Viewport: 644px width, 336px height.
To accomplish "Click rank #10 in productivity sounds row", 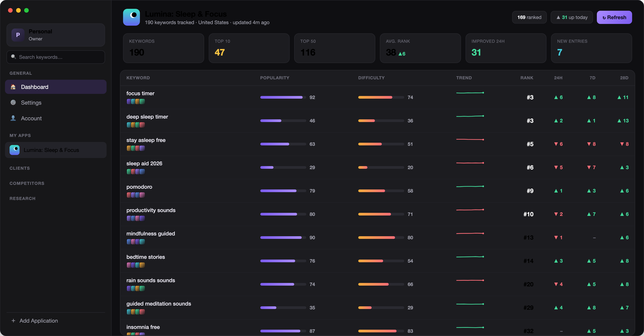I will [x=528, y=214].
